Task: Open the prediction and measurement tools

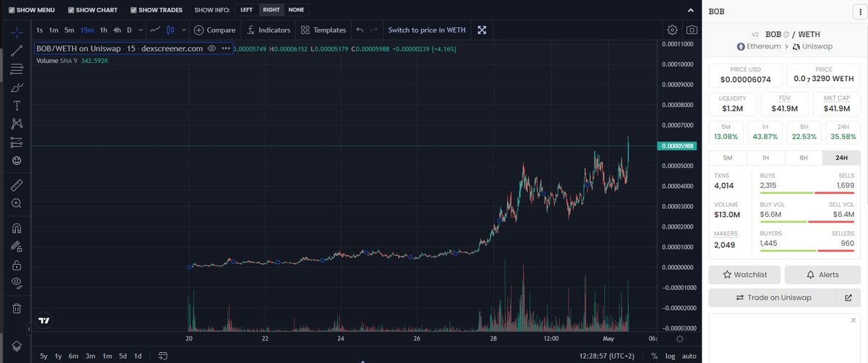Action: point(17,142)
